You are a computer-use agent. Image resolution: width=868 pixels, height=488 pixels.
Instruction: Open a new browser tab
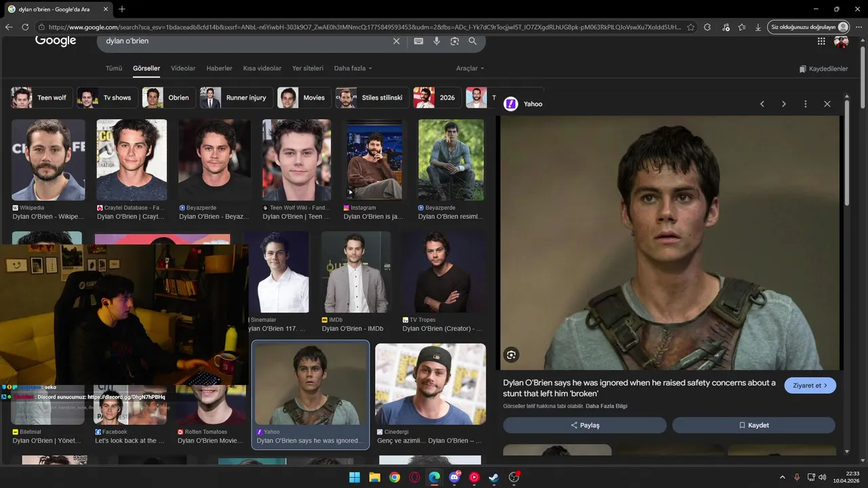(x=122, y=9)
